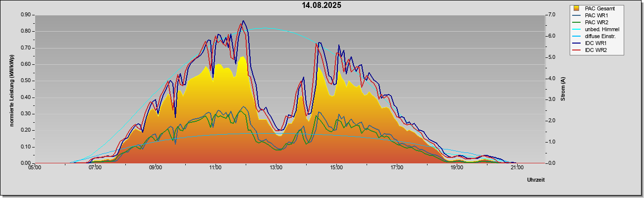The image size is (644, 198).
Task: Click the 0.90 value on the left axis
Action: (26, 15)
